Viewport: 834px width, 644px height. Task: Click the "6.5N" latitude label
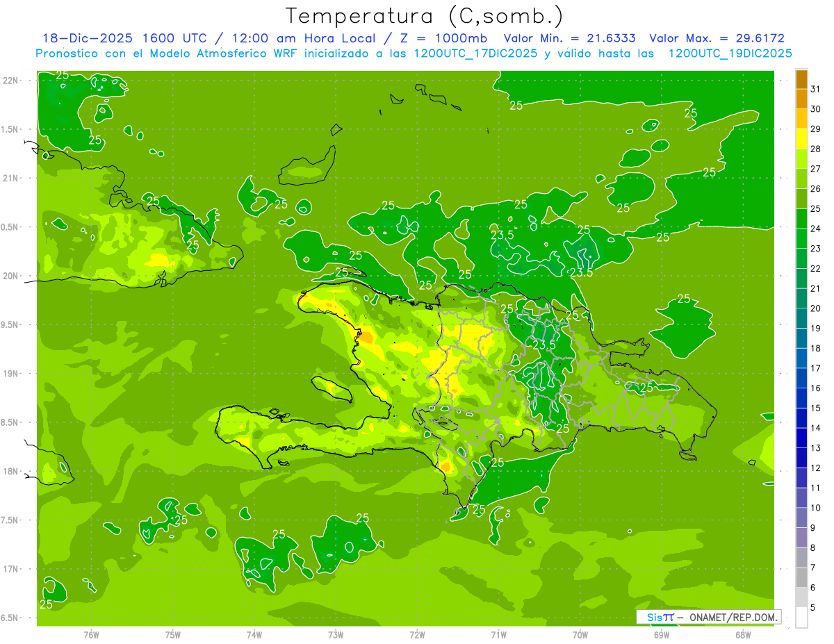(10, 618)
